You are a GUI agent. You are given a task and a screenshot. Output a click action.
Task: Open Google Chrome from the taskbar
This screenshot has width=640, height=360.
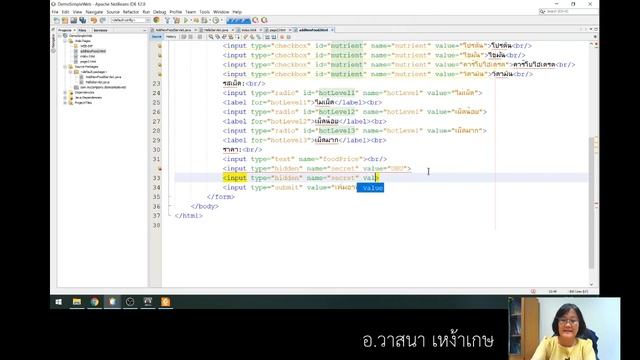tap(95, 302)
